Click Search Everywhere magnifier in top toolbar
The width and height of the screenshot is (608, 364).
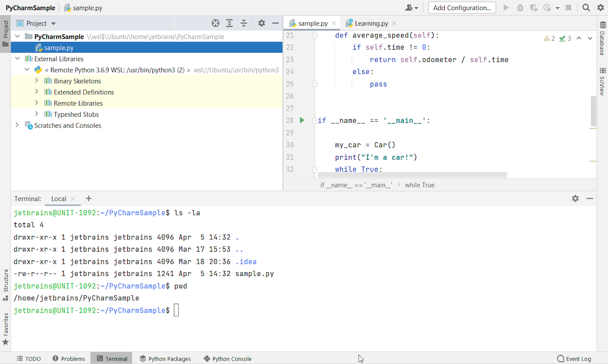(x=585, y=7)
